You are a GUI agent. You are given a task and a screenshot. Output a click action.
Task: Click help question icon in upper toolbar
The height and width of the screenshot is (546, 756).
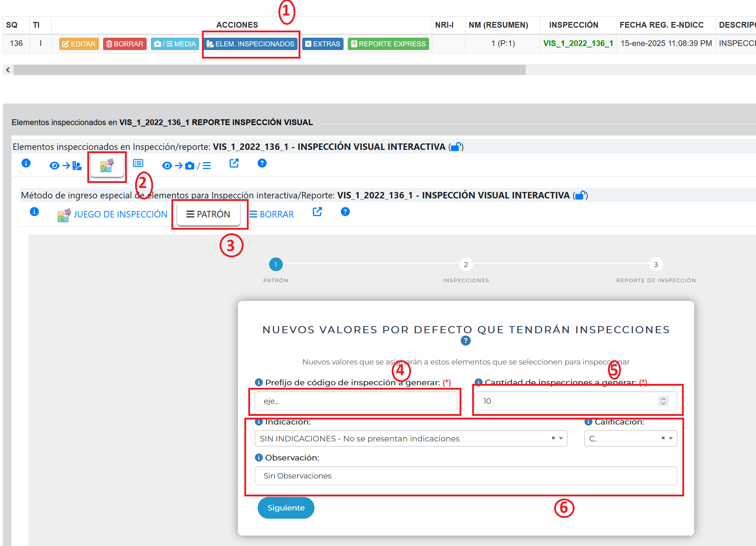click(x=262, y=164)
